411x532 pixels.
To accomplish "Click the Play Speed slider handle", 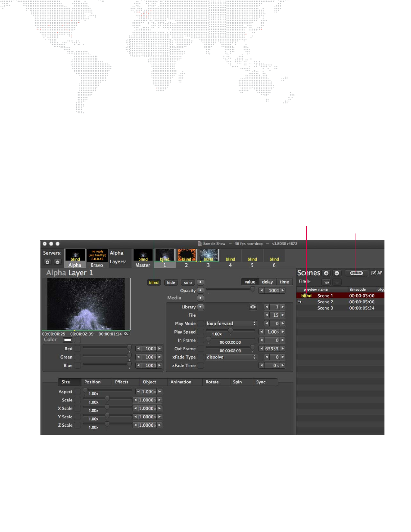I will point(230,331).
